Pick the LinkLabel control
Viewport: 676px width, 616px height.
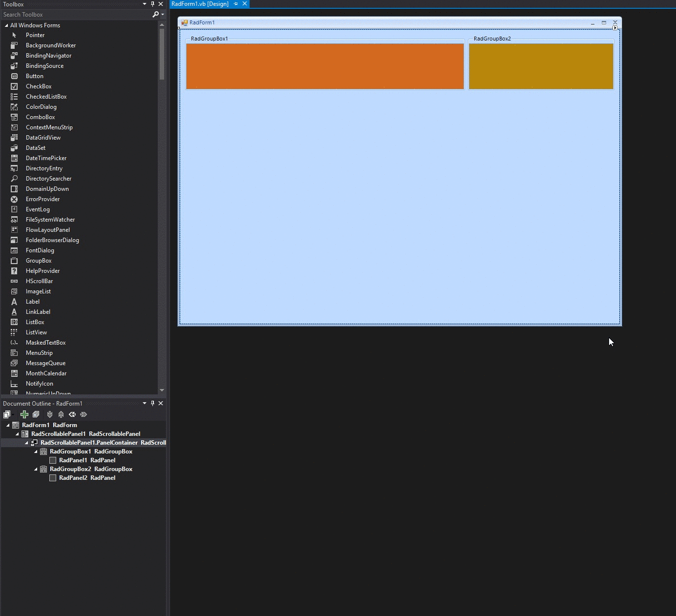click(x=38, y=312)
